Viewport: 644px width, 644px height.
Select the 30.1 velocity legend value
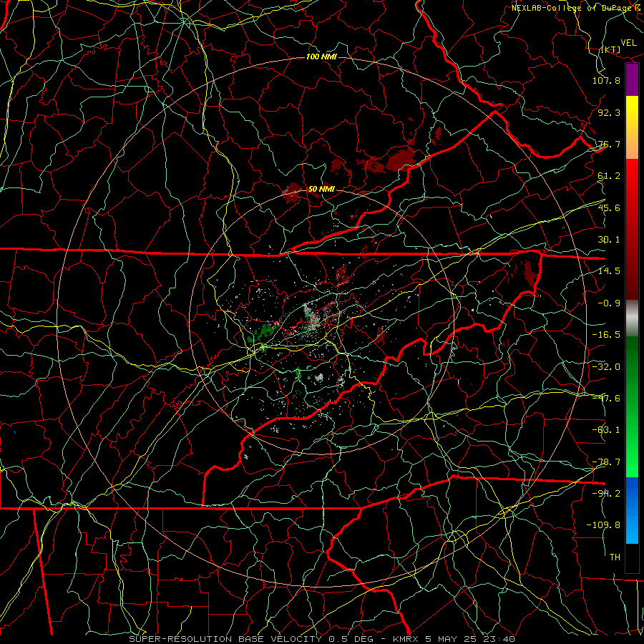[x=609, y=240]
